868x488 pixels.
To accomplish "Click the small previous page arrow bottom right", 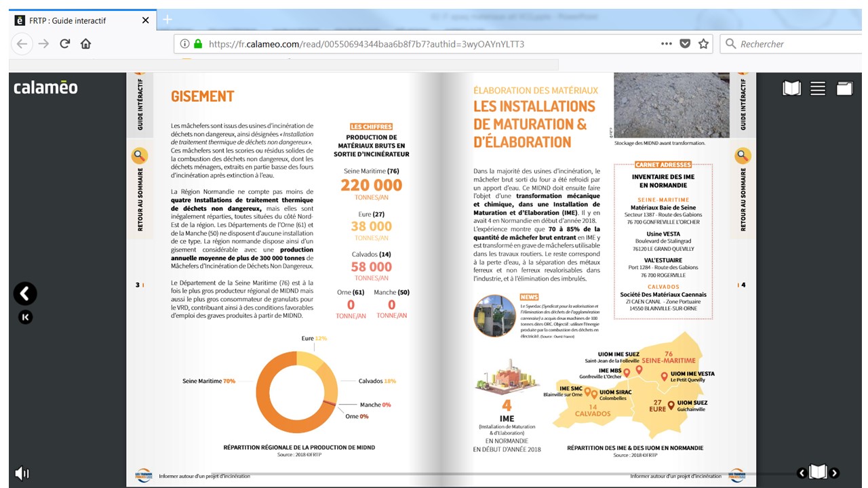I will [802, 473].
